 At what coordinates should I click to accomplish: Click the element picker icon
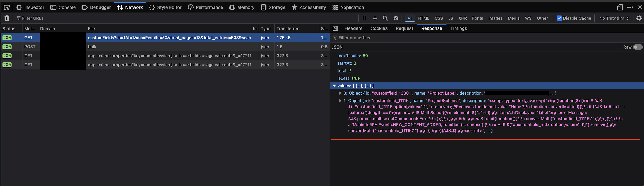coord(7,7)
